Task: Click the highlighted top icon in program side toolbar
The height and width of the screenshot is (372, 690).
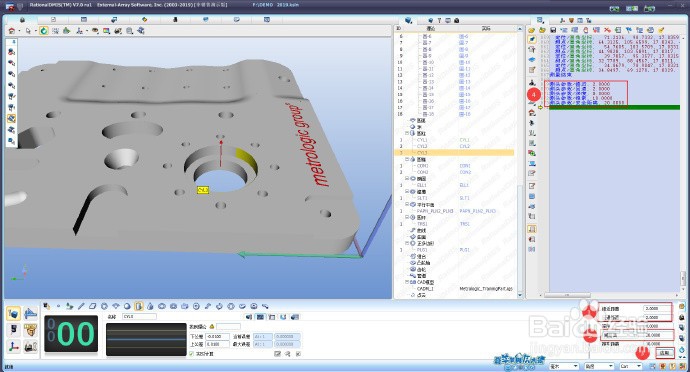Action: [x=532, y=40]
